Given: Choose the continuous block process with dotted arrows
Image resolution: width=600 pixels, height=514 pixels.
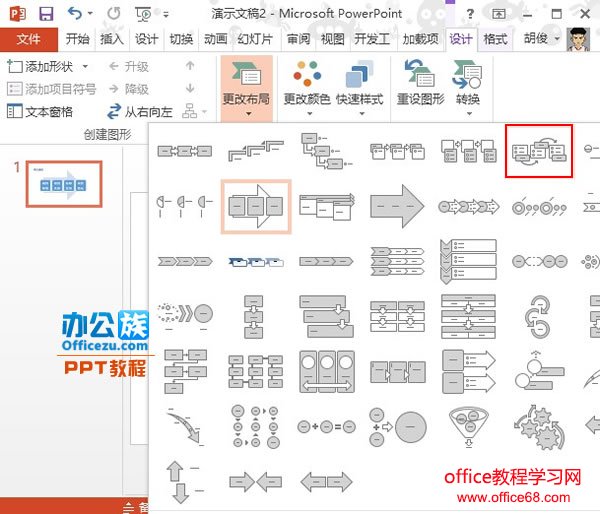Looking at the screenshot, I should click(x=468, y=207).
